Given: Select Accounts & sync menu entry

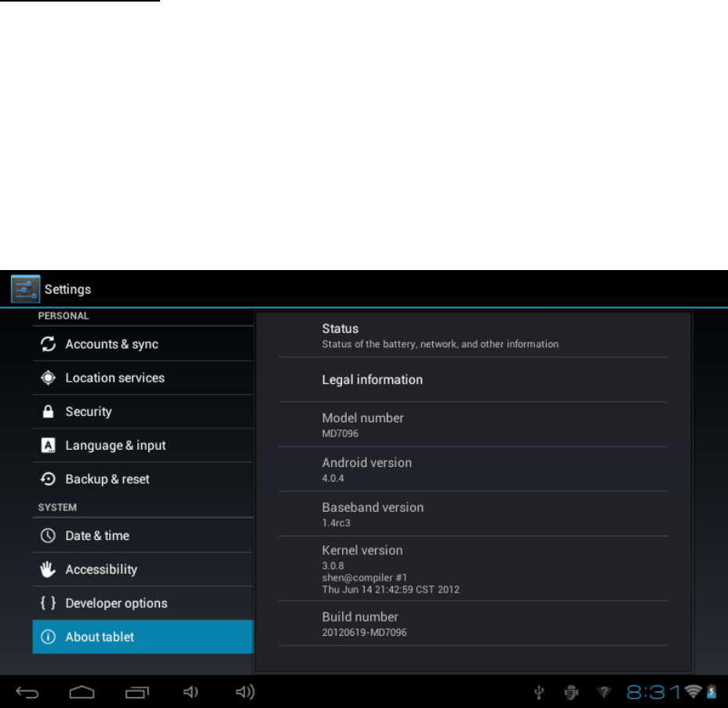Looking at the screenshot, I should (x=143, y=344).
